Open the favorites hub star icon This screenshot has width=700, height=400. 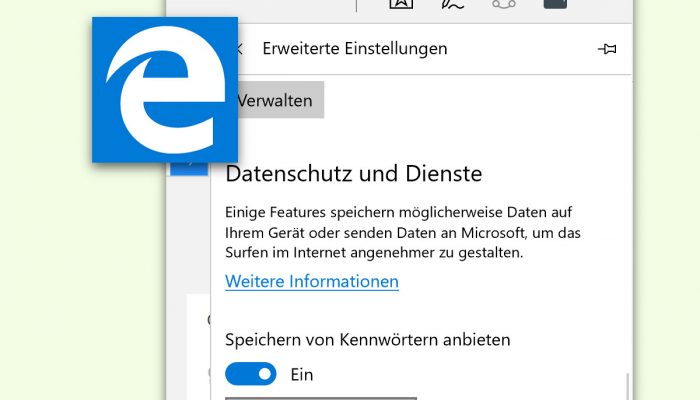pyautogui.click(x=401, y=4)
